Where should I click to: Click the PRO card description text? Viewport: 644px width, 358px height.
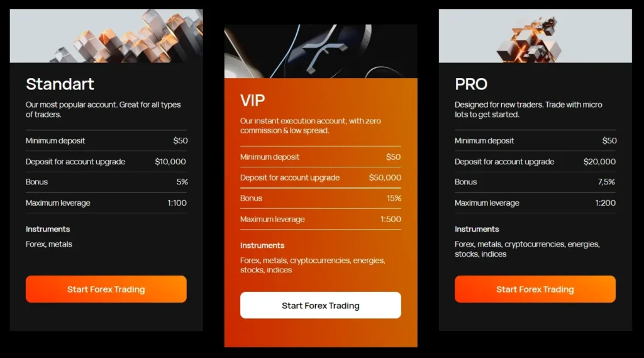click(x=528, y=109)
